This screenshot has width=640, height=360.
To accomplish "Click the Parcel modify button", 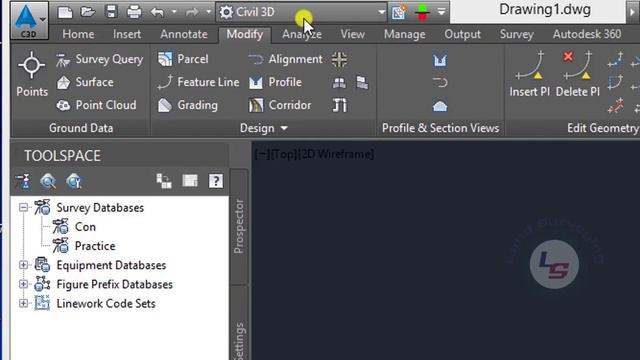I will click(183, 60).
